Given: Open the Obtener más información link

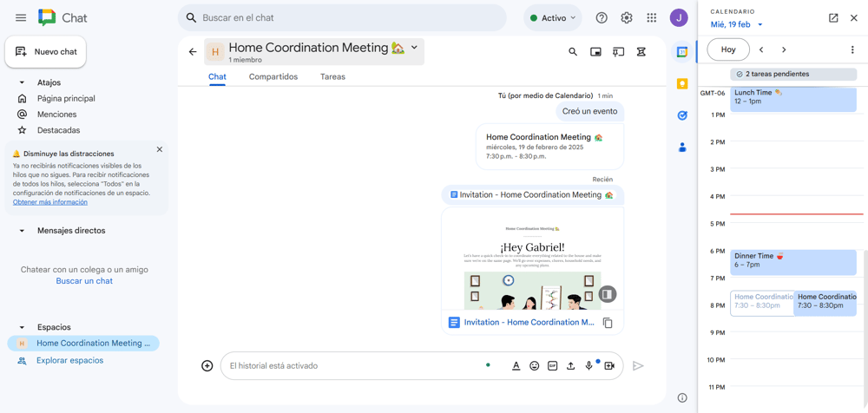Looking at the screenshot, I should [x=50, y=202].
